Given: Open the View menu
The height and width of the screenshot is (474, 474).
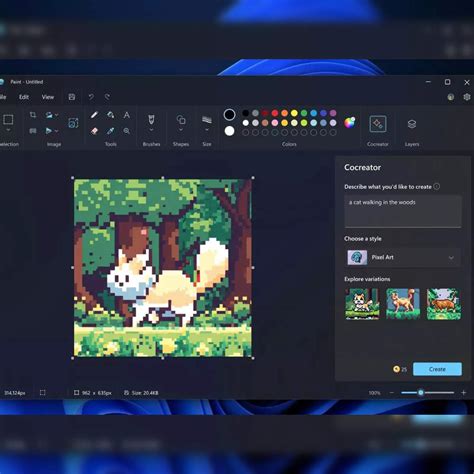Looking at the screenshot, I should point(48,97).
